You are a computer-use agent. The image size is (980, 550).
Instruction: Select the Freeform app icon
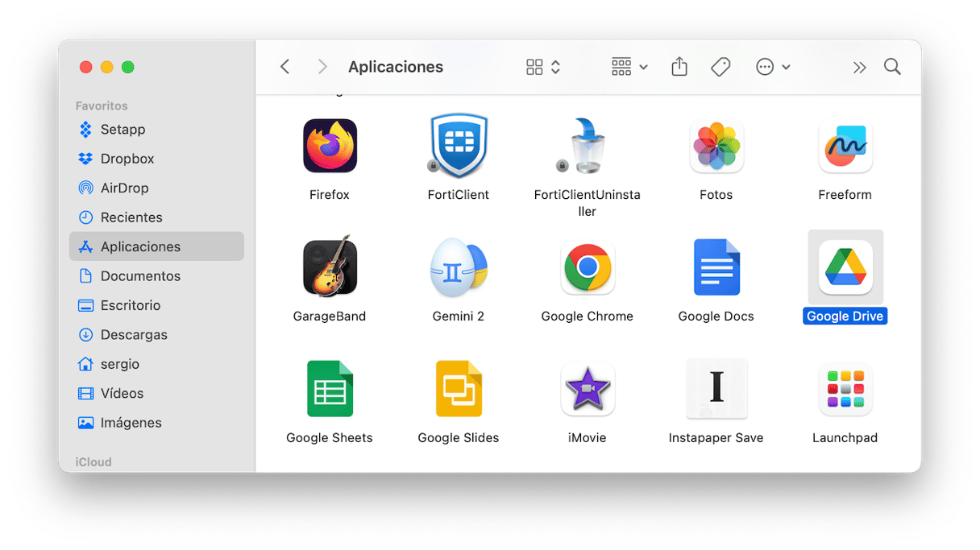[x=845, y=146]
